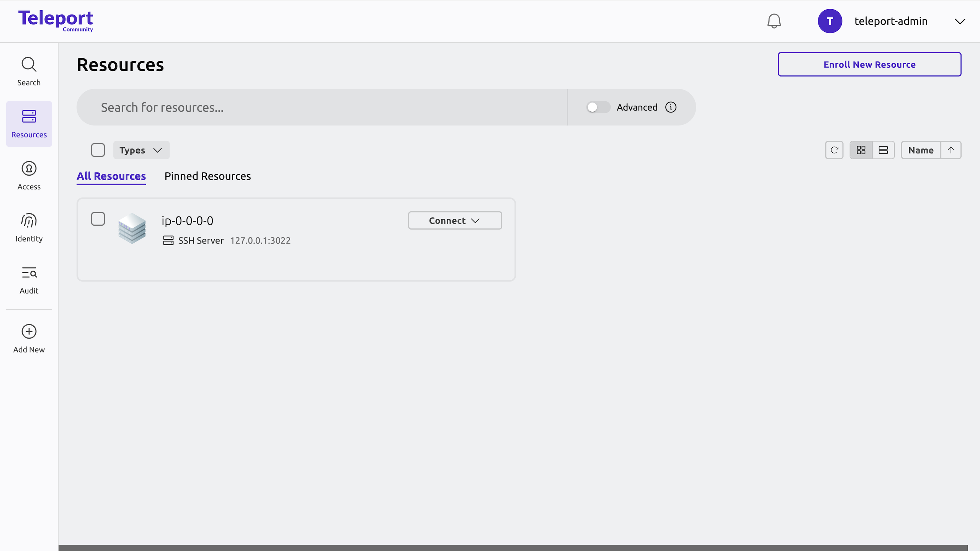Expand the teleport-admin account menu

coord(960,21)
